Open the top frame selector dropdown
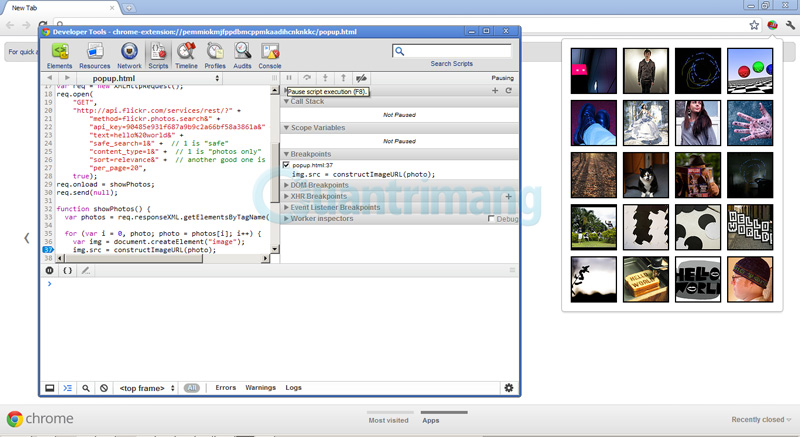This screenshot has height=437, width=800. 146,388
